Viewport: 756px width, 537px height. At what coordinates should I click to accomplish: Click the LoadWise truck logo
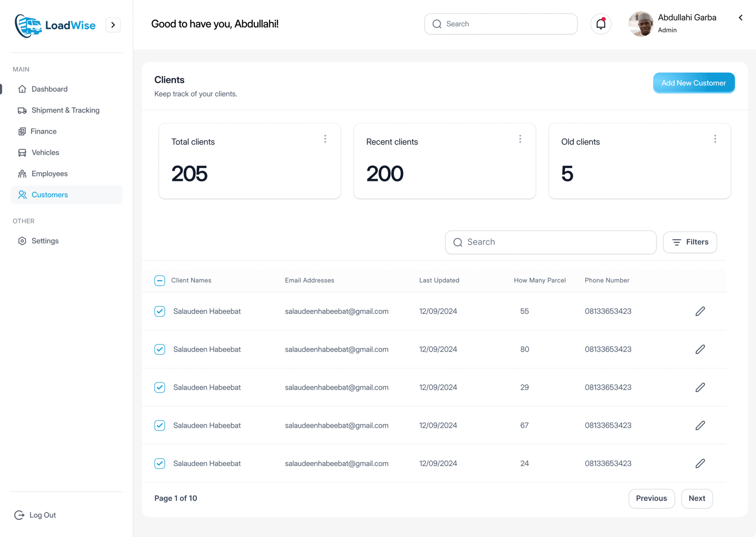click(x=28, y=26)
